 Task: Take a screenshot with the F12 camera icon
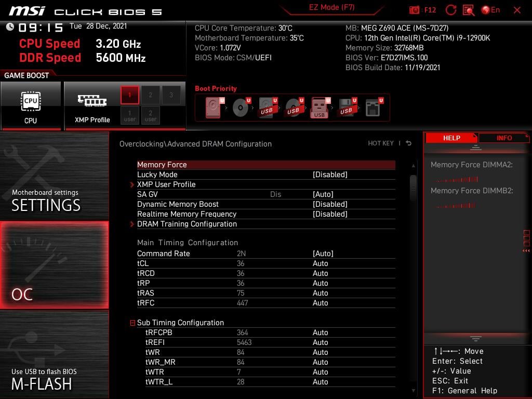pyautogui.click(x=414, y=10)
